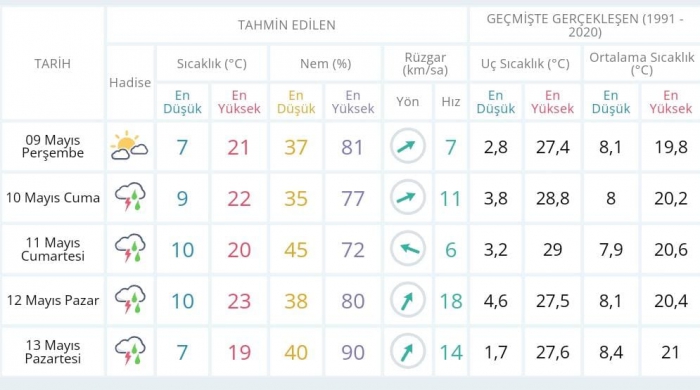The image size is (700, 390).
Task: Click the wind direction arrow for 12 Mayıs Pazar
Action: [x=408, y=300]
